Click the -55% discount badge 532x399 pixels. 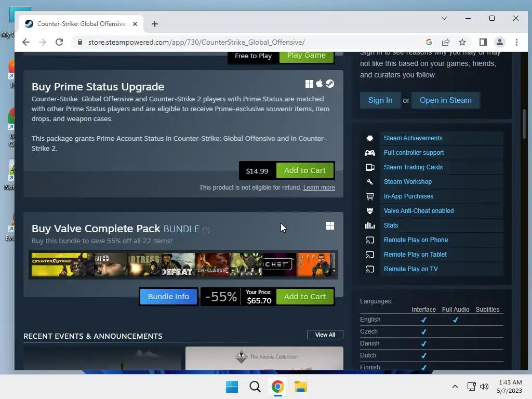pyautogui.click(x=221, y=297)
